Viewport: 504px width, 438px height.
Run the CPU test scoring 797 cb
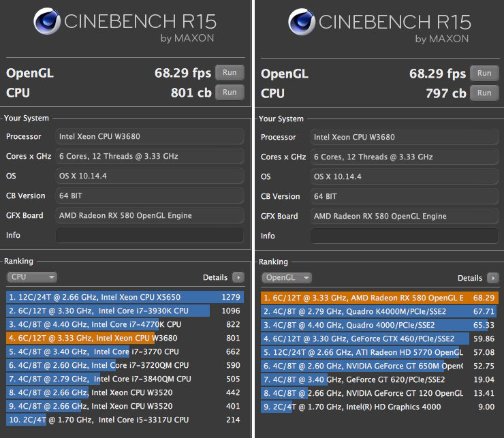coord(484,93)
